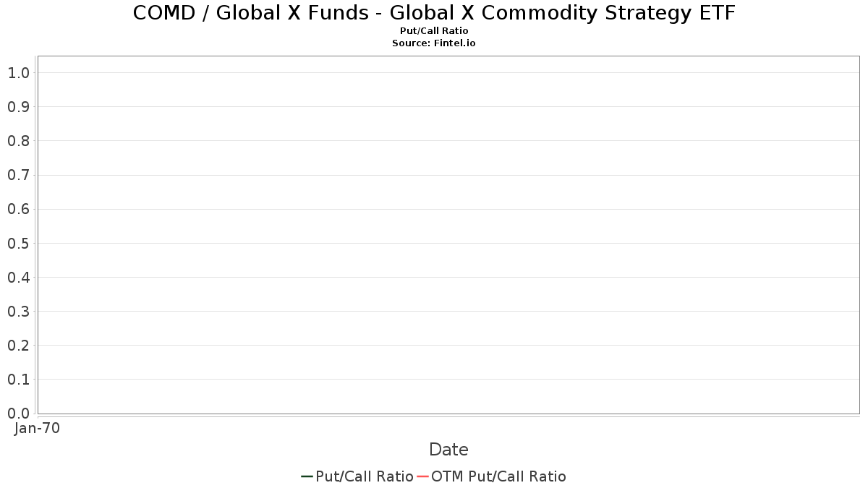Viewport: 868px width, 488px height.
Task: Click the 0.8 y-axis tick label
Action: point(18,140)
